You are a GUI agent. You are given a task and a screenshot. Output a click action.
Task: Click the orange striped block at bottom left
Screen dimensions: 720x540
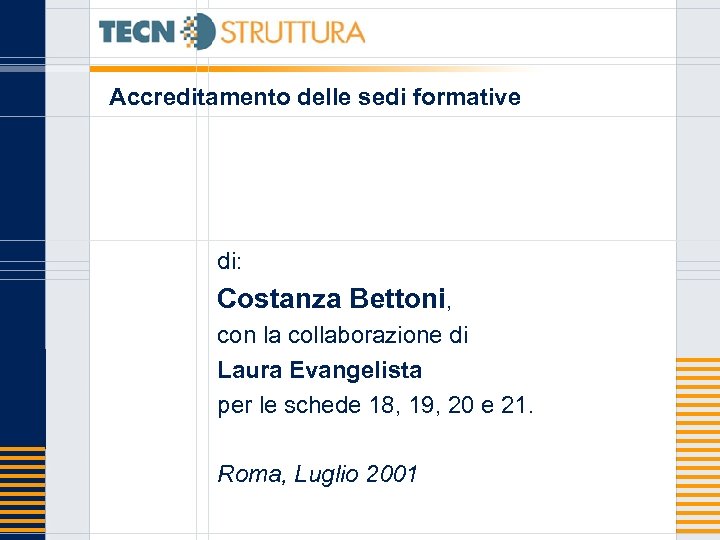tap(22, 492)
